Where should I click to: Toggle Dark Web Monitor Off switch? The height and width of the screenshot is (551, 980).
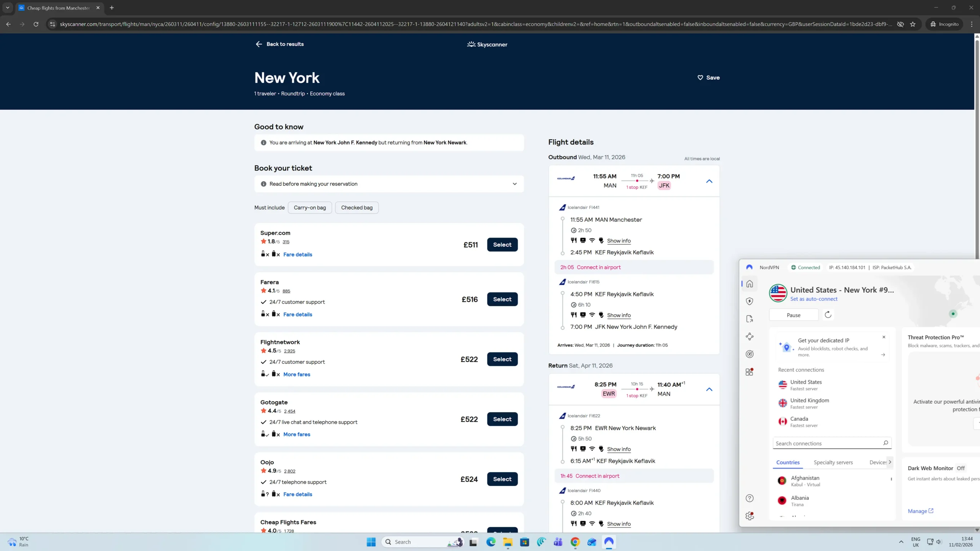(x=960, y=468)
